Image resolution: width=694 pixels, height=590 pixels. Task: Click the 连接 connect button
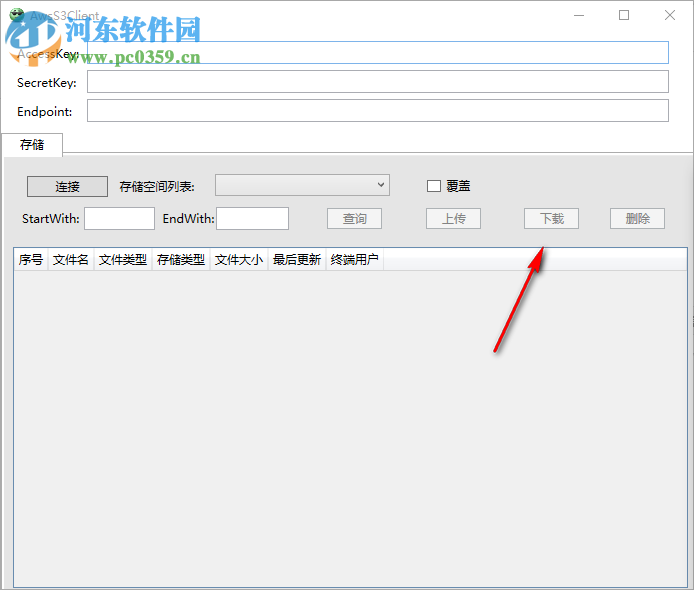click(x=67, y=186)
